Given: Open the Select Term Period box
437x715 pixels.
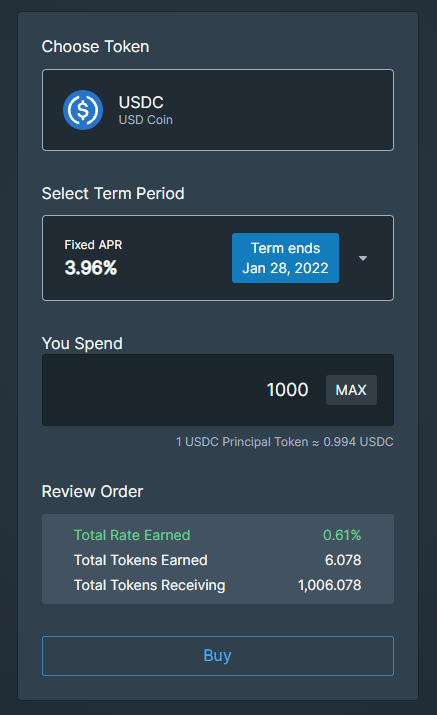Looking at the screenshot, I should click(218, 258).
